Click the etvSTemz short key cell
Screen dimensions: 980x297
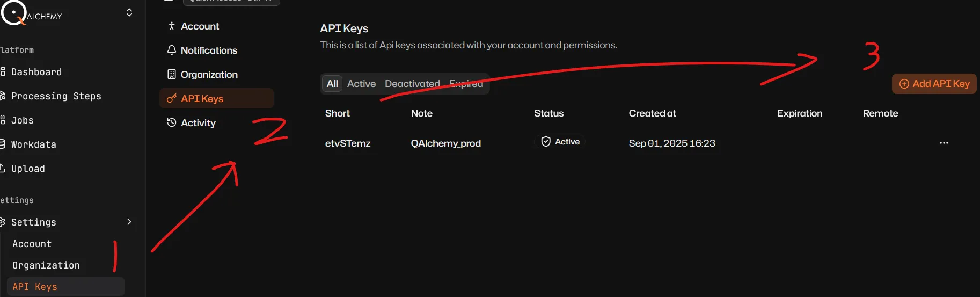(348, 143)
